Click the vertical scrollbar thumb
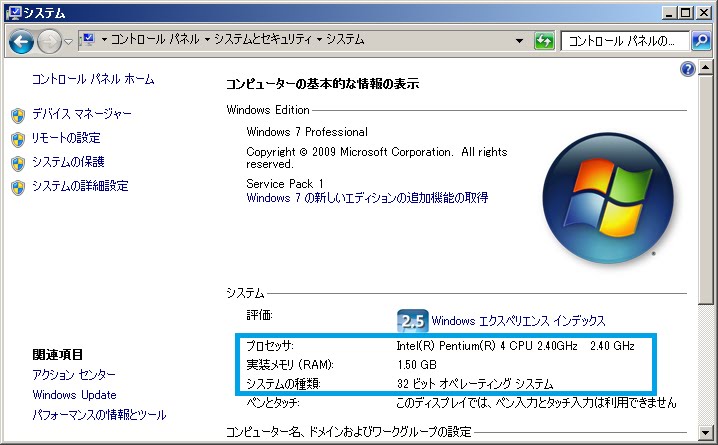Image resolution: width=718 pixels, height=445 pixels. tap(706, 190)
